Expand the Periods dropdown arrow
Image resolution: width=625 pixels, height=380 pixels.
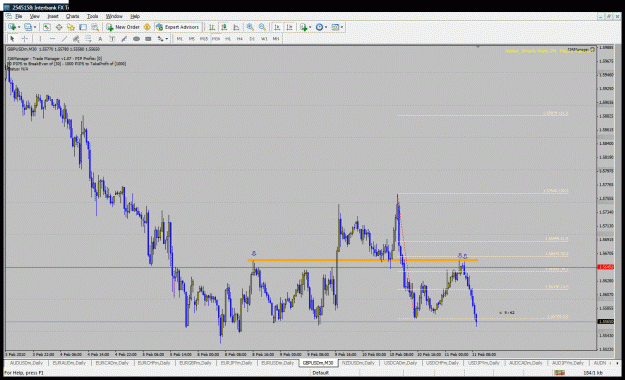coord(326,27)
